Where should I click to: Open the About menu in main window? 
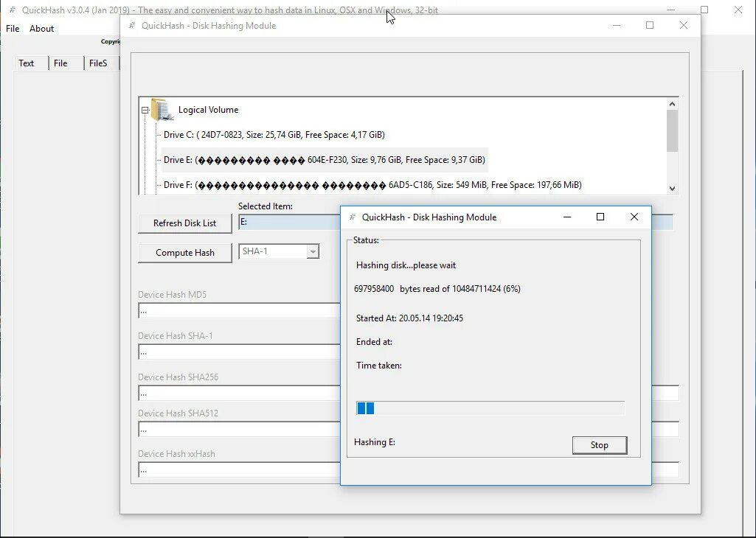coord(41,29)
